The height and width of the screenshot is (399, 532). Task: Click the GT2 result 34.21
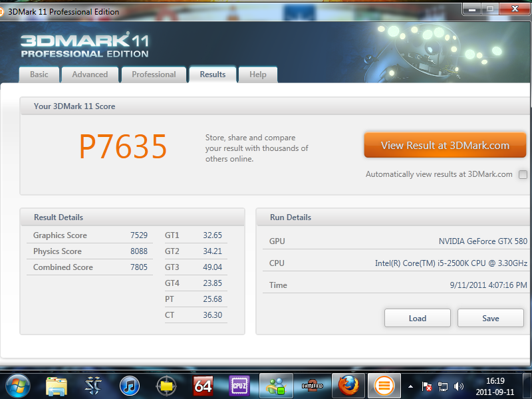(x=212, y=251)
